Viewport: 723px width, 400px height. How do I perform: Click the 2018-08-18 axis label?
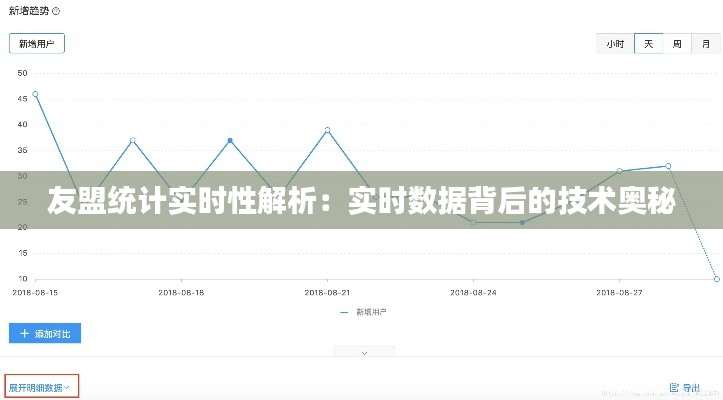tap(181, 293)
